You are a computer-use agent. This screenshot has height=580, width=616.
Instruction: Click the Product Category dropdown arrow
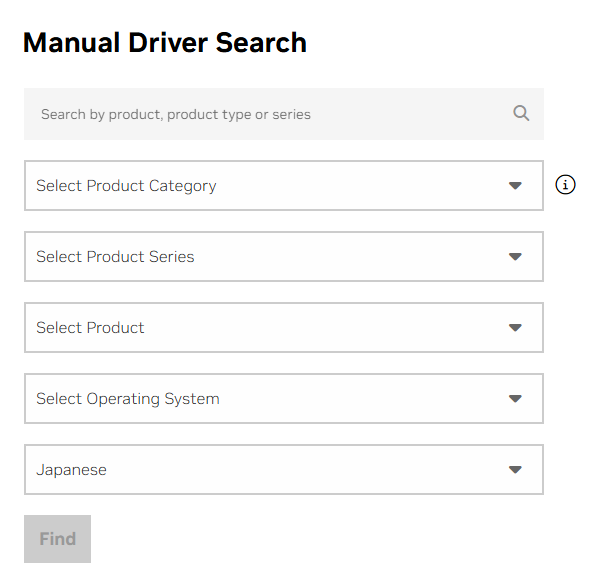(515, 186)
